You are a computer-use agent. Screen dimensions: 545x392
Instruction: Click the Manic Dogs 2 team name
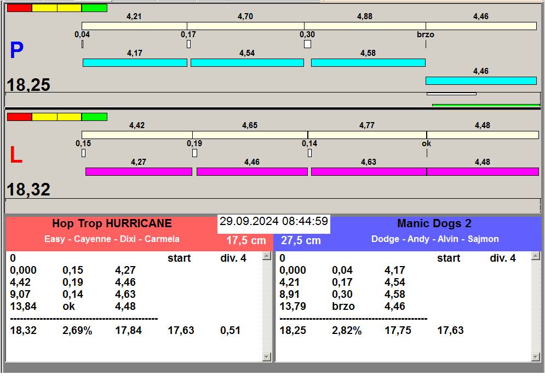tap(434, 223)
